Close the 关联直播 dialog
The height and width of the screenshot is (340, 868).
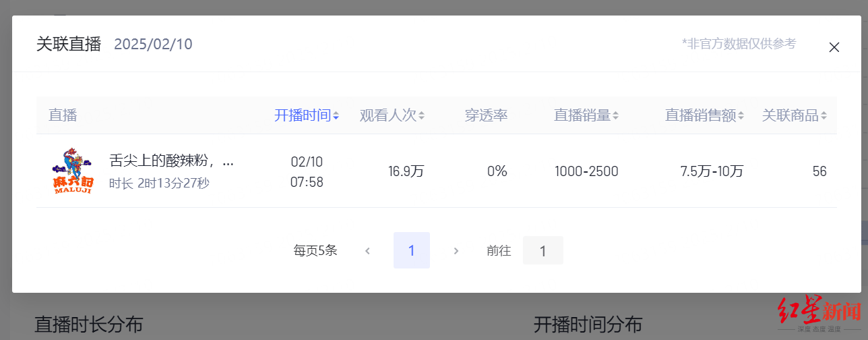click(834, 47)
